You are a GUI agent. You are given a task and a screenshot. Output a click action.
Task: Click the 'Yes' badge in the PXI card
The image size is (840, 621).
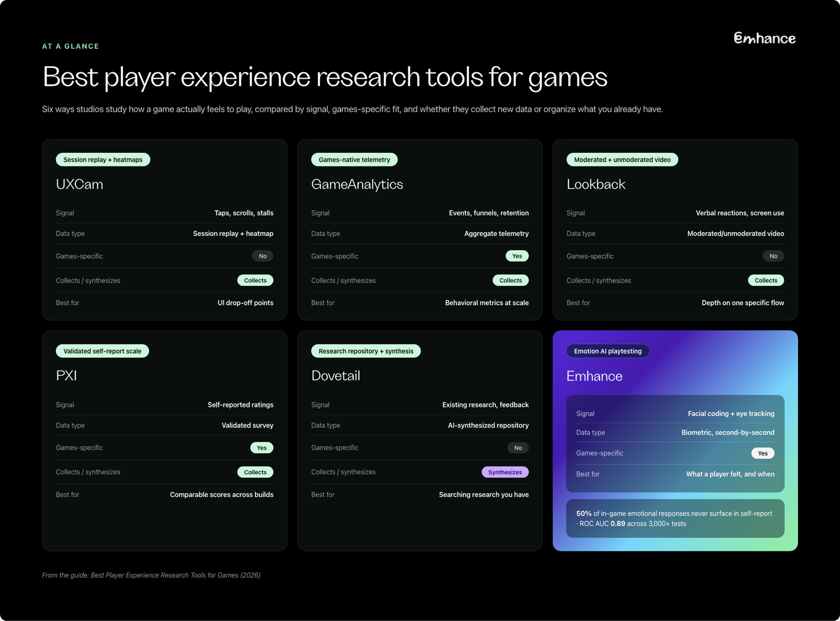pyautogui.click(x=262, y=448)
